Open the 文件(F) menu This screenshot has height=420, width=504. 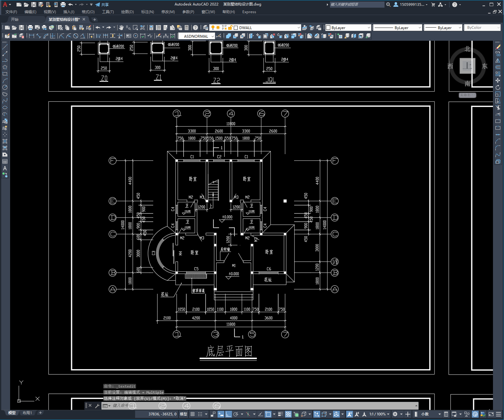[x=11, y=12]
